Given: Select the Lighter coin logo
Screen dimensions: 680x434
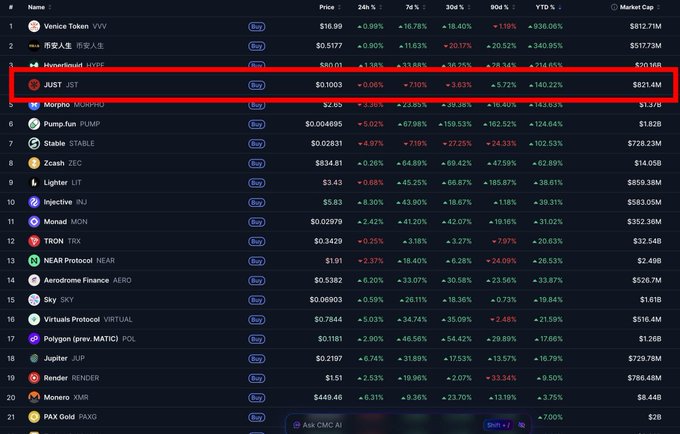Looking at the screenshot, I should [x=34, y=183].
